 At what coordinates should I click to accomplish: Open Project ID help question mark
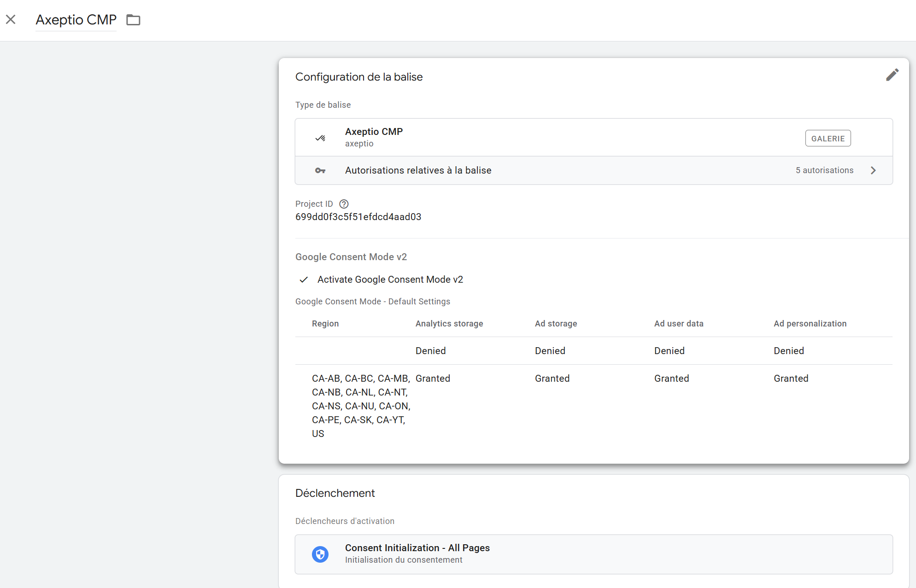pos(344,204)
